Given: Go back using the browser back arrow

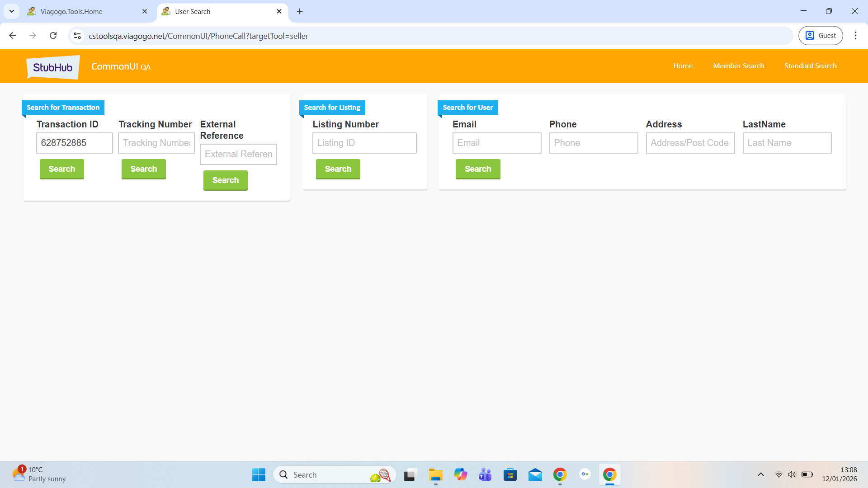Looking at the screenshot, I should 13,36.
